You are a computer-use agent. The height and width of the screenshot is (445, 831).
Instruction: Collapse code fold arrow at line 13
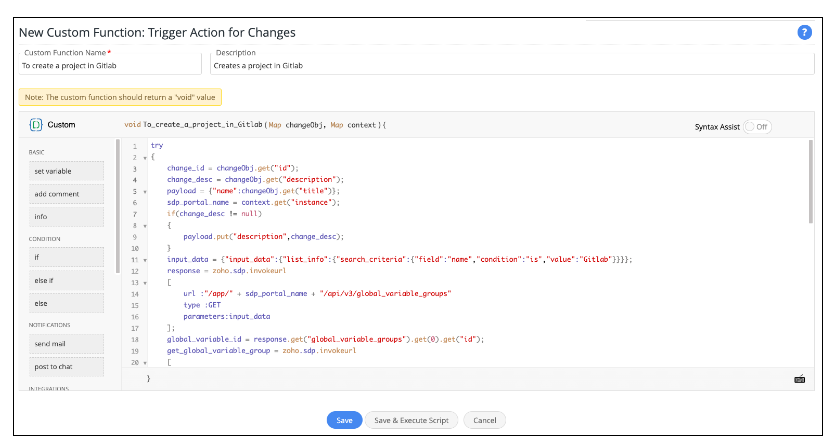coord(145,283)
